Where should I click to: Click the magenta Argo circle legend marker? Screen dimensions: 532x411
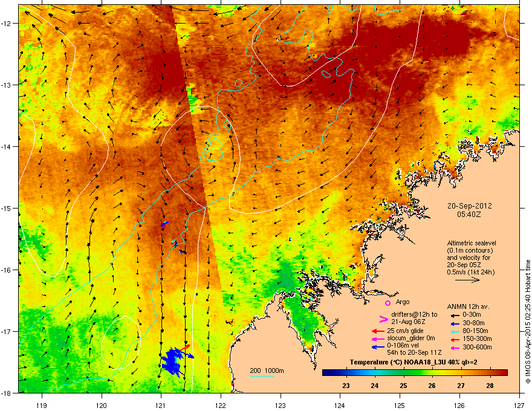(388, 303)
